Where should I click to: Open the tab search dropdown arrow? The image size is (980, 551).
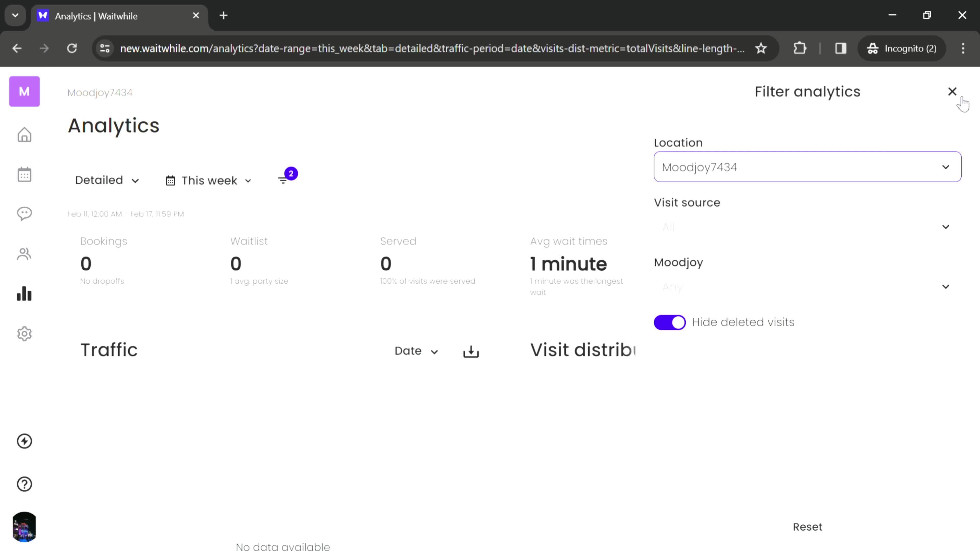coord(15,16)
